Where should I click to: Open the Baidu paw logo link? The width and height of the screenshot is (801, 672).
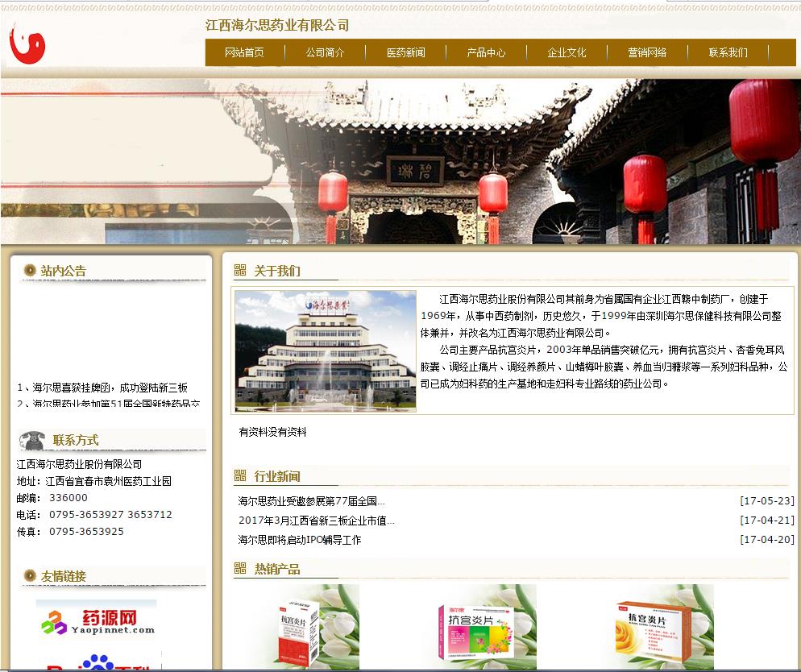pos(98,660)
